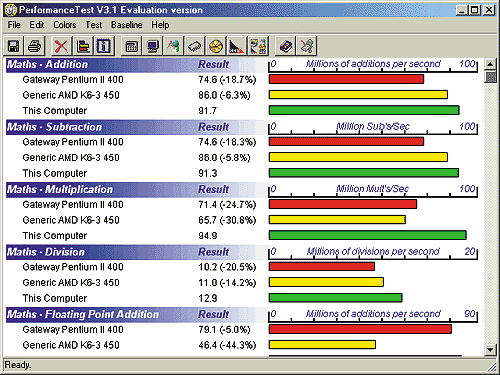This screenshot has width=500, height=375.
Task: Click the scrollbar down arrow
Action: tap(490, 350)
